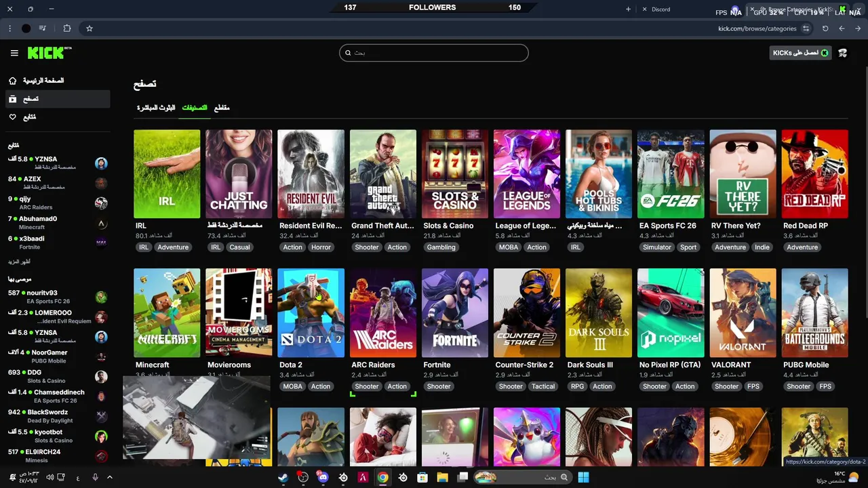Open Grand Theft Auto category title

[382, 226]
